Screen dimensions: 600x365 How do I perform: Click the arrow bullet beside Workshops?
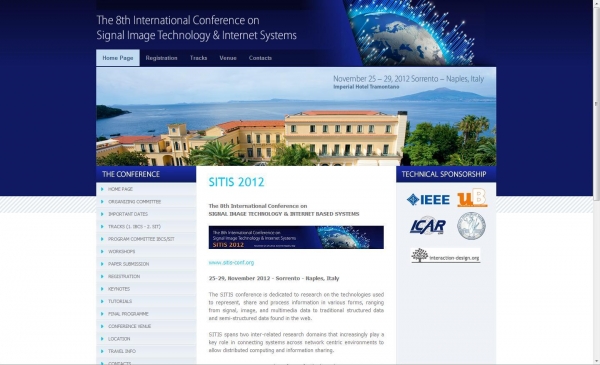point(102,251)
